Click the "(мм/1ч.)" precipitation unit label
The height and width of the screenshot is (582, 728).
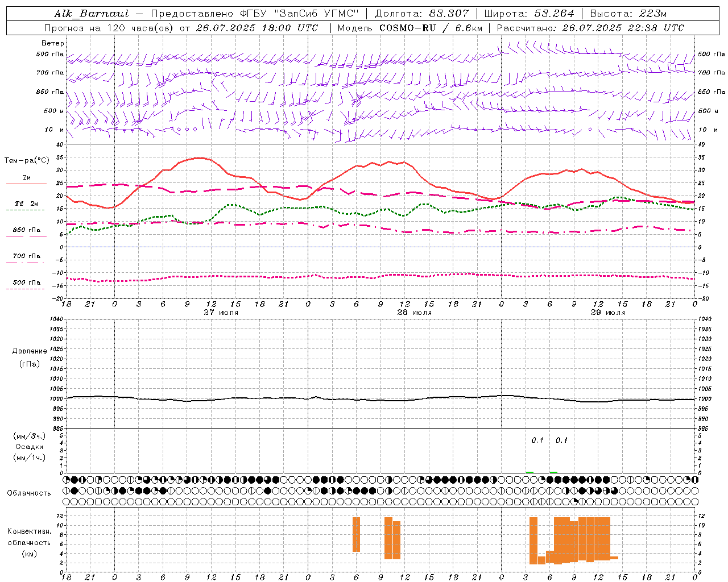tap(30, 458)
